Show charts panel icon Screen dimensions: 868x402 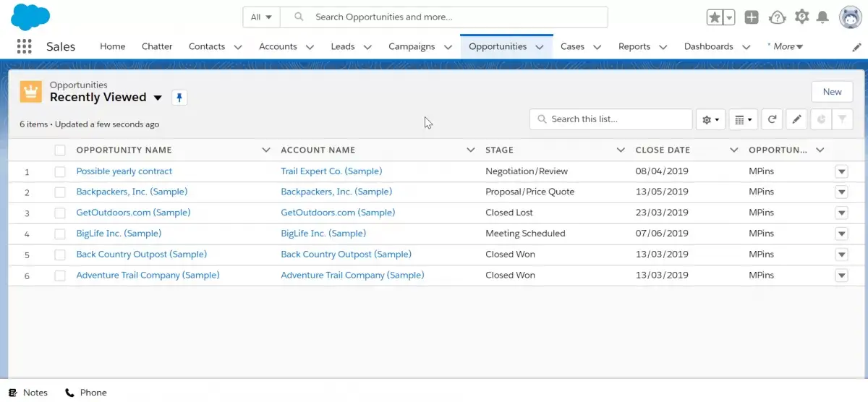821,119
